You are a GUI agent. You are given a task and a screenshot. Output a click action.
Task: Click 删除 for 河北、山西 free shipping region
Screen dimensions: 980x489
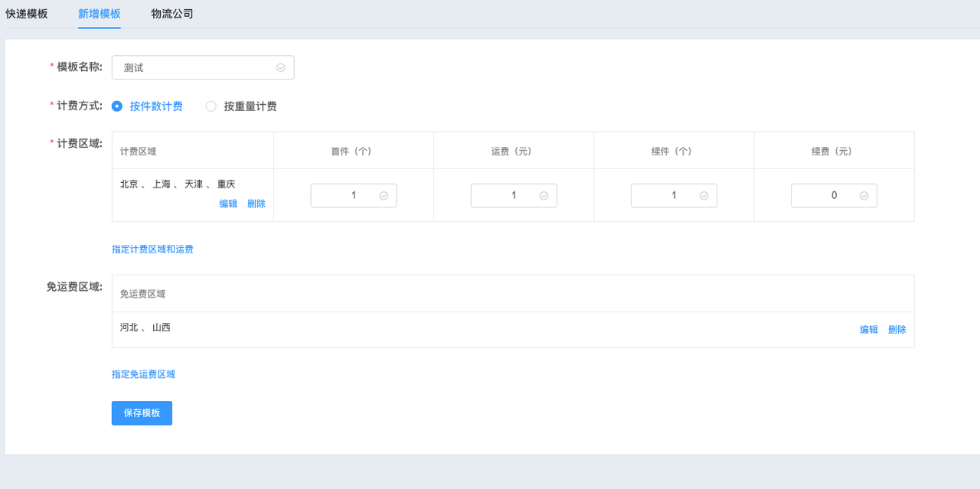pos(897,330)
